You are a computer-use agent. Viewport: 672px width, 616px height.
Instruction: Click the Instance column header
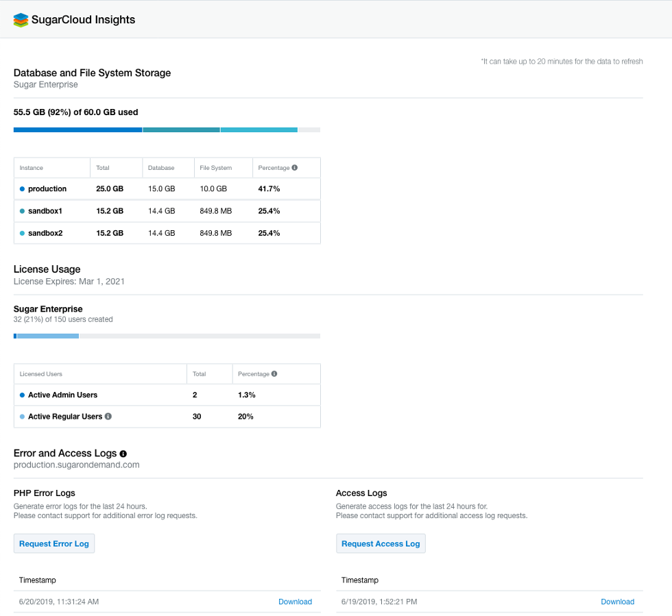[32, 168]
